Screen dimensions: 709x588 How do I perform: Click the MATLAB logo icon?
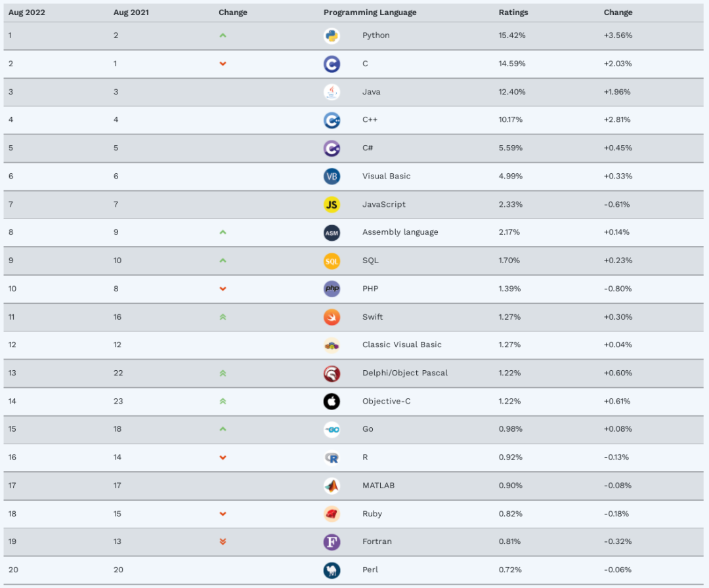coord(332,486)
